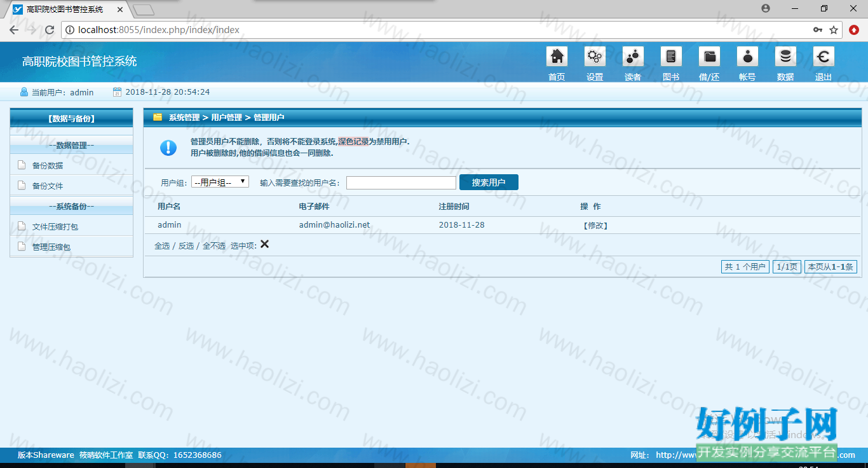Open the 设置 settings gears icon

click(x=595, y=57)
